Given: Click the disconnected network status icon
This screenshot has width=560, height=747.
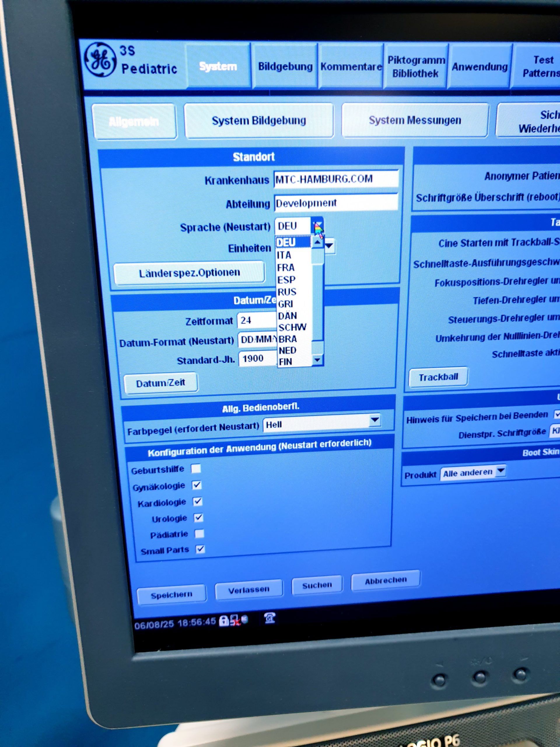Looking at the screenshot, I should tap(235, 620).
